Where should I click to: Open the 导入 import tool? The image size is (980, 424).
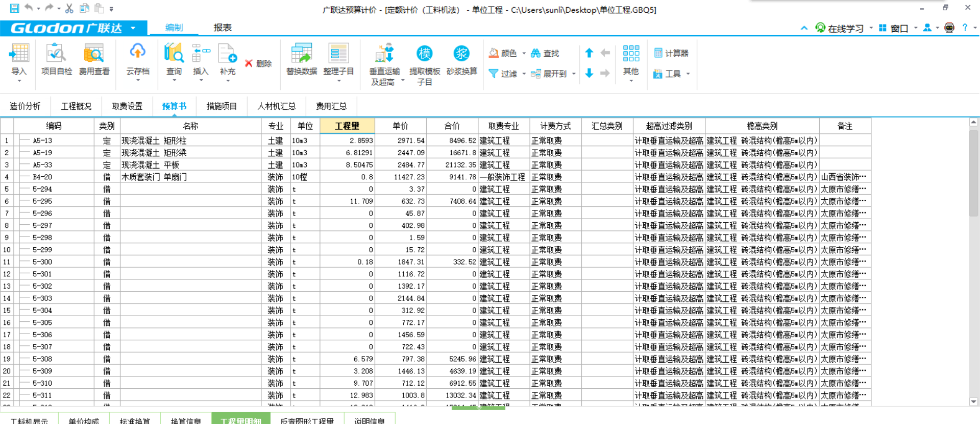(19, 62)
